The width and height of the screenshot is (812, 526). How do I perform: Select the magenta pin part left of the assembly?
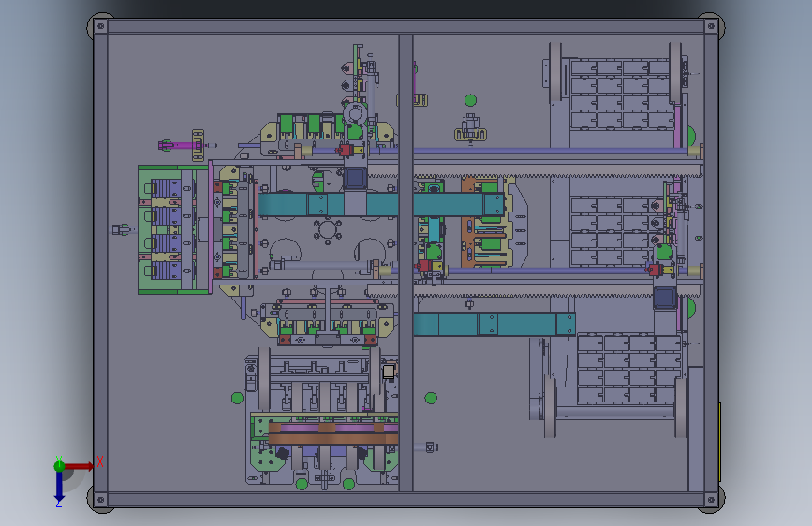(180, 145)
